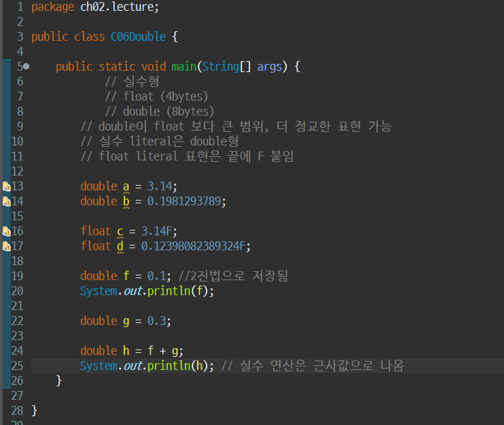This screenshot has height=425, width=504.
Task: Click 'public' keyword on line 3
Action: point(50,37)
